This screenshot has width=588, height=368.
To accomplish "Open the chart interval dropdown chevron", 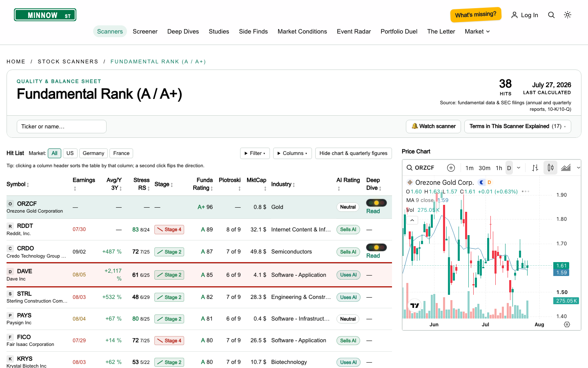I will click(519, 168).
